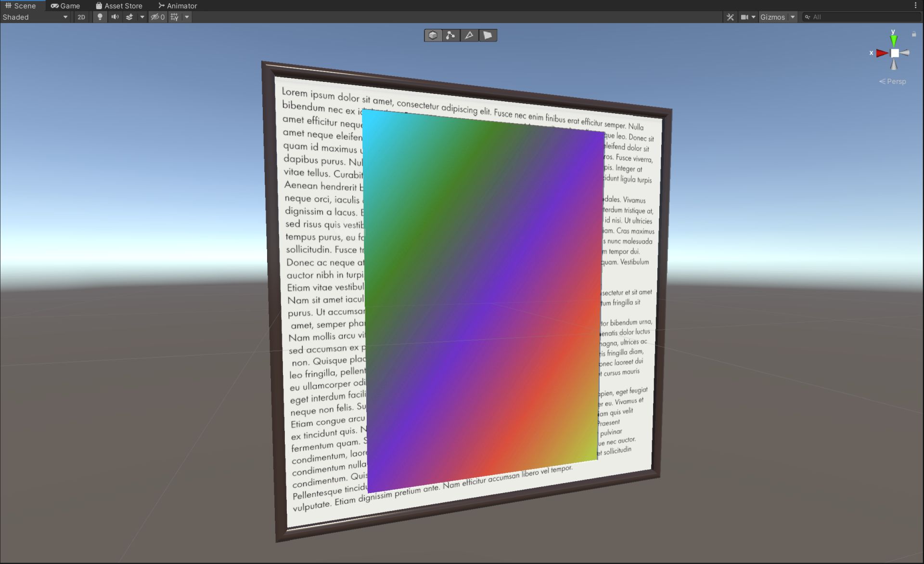Toggle scene effects with the layers icon

[129, 17]
